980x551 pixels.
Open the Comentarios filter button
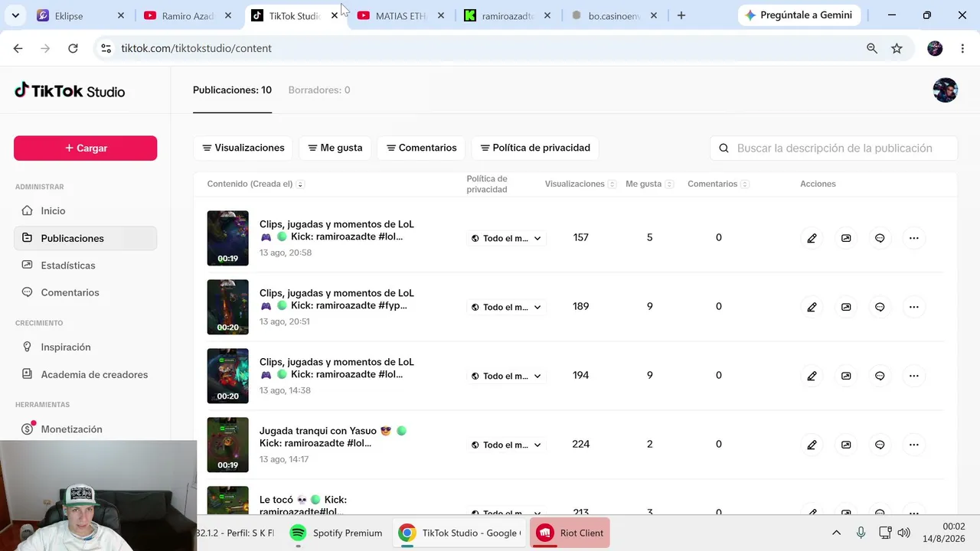click(422, 148)
